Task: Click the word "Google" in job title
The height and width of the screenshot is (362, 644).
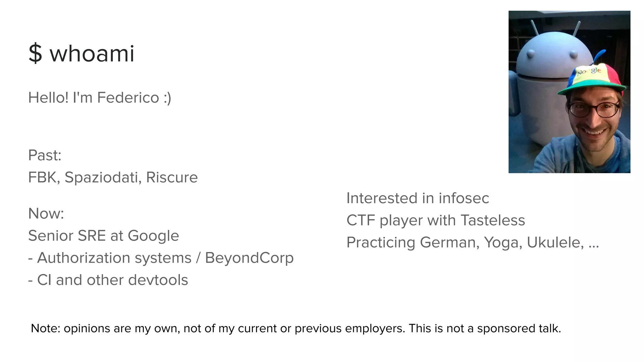Action: coord(153,236)
